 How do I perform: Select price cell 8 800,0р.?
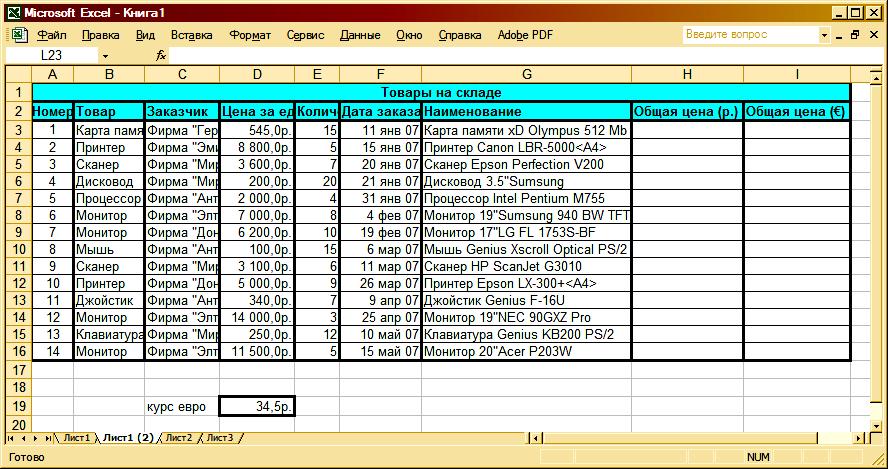[x=257, y=148]
